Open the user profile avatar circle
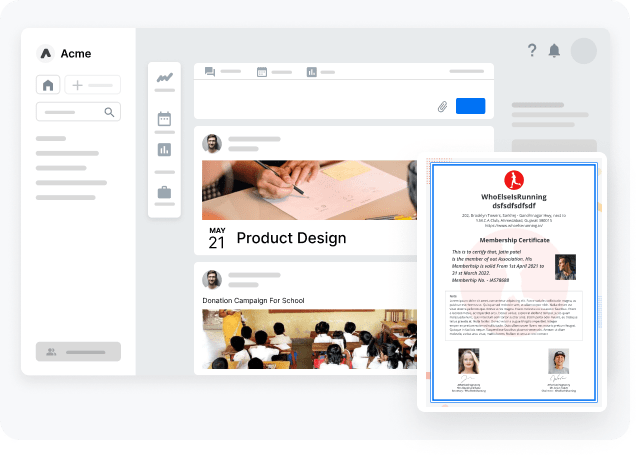The image size is (642, 461). click(582, 51)
